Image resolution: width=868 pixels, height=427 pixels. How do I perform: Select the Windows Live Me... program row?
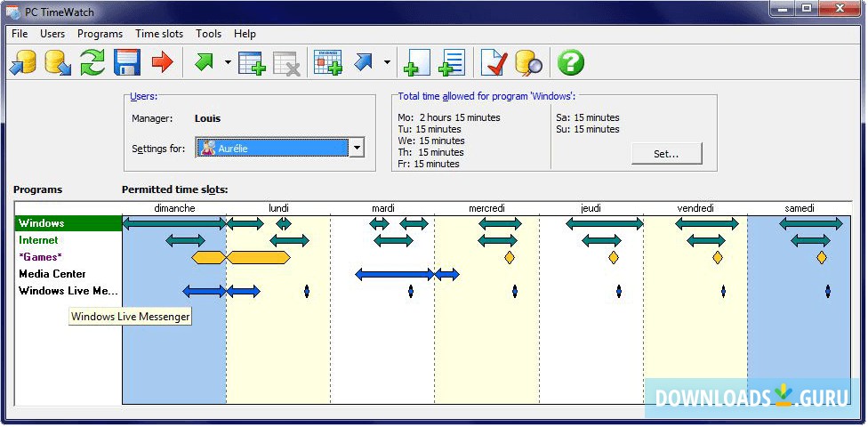[x=68, y=291]
